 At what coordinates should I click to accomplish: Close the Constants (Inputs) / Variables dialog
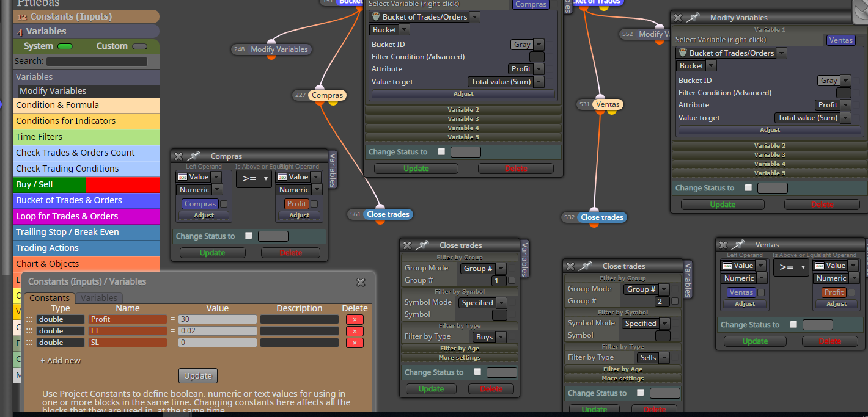(361, 282)
